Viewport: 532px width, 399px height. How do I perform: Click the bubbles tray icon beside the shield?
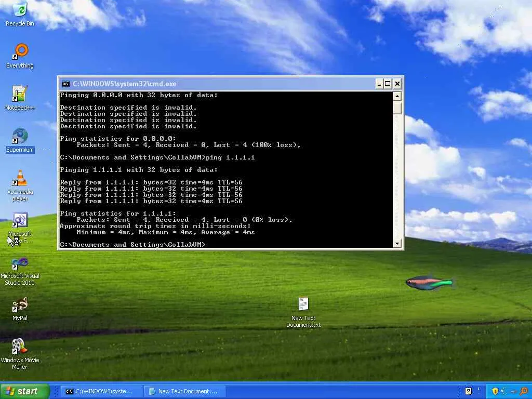tap(504, 391)
